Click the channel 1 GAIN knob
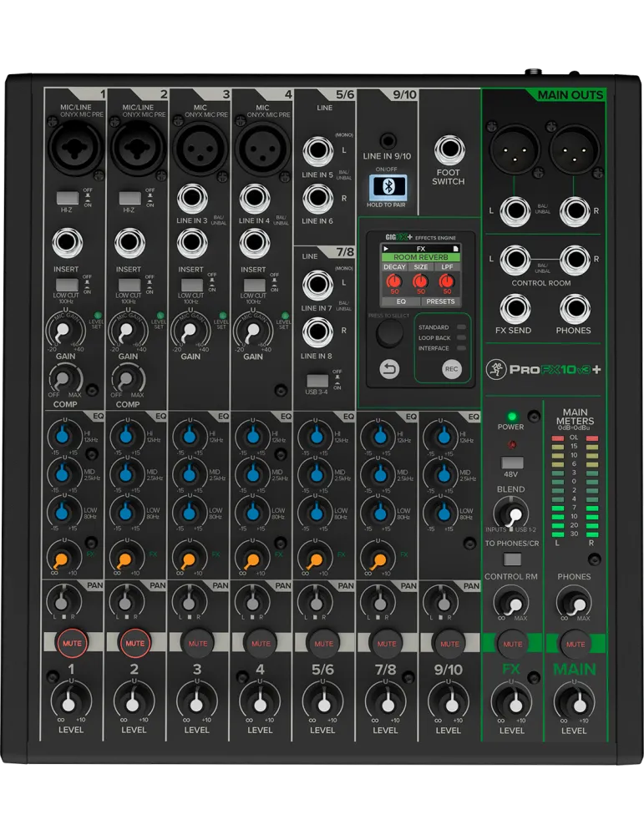Image resolution: width=644 pixels, height=835 pixels. point(63,331)
